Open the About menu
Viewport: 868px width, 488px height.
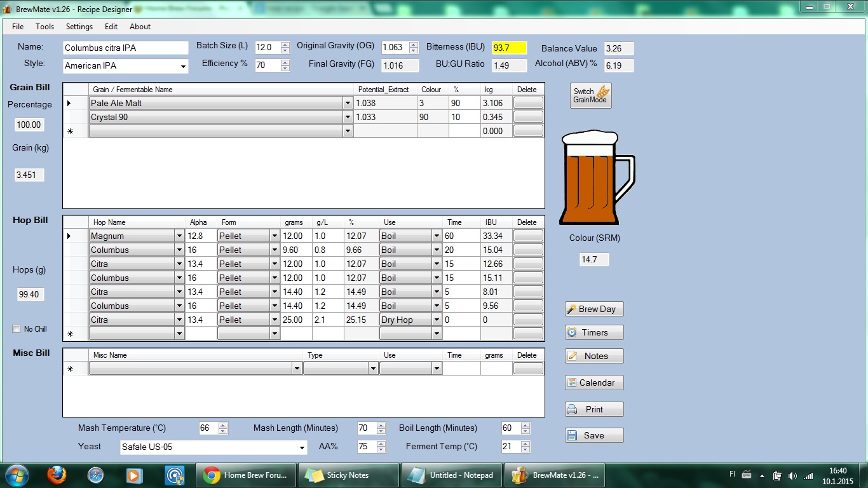click(x=140, y=27)
